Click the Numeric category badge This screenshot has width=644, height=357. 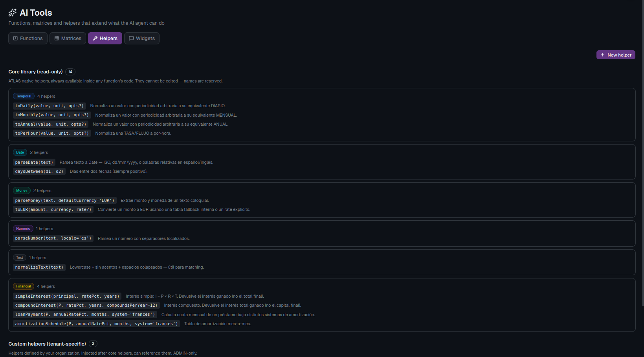tap(23, 229)
